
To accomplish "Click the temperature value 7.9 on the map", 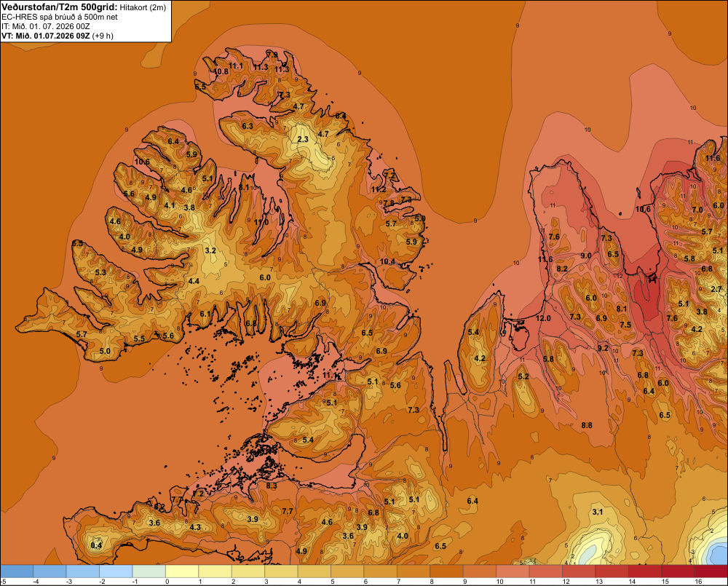I will [272, 55].
